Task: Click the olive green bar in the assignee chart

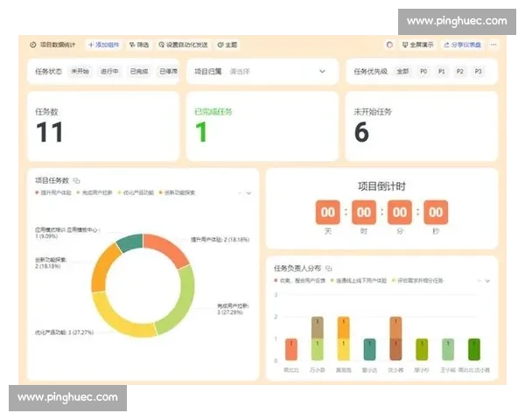Action: coord(422,349)
